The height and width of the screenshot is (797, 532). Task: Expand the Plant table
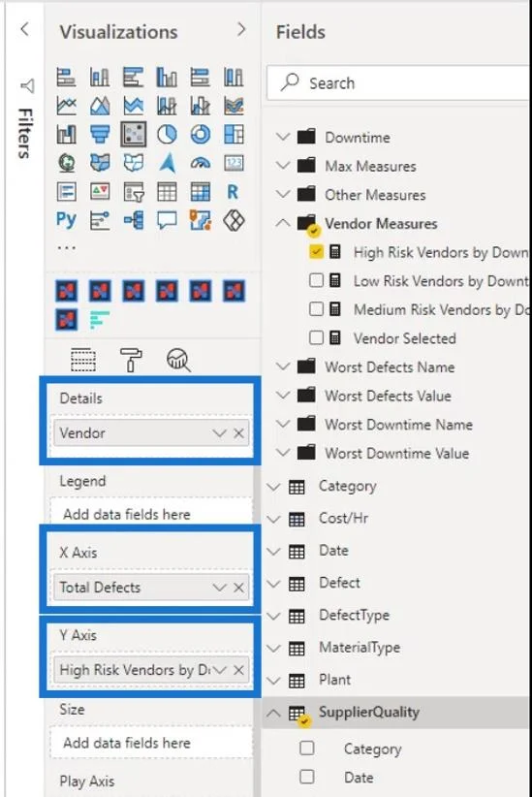pos(274,680)
